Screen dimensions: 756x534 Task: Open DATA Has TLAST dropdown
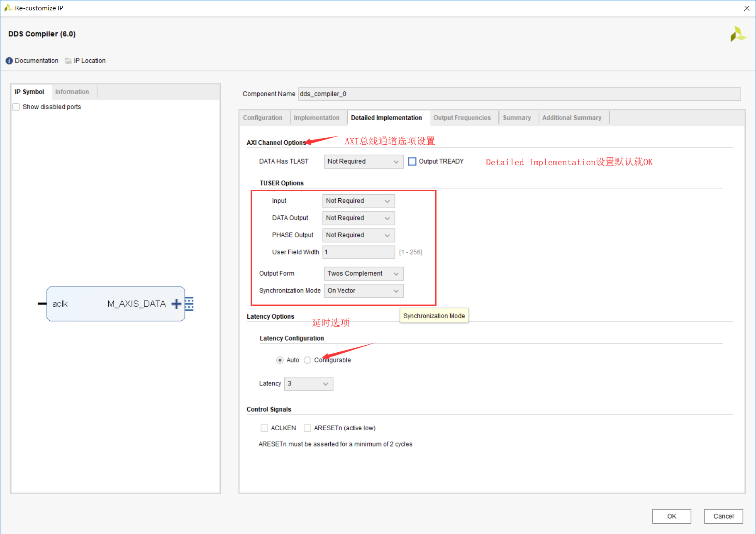(x=363, y=161)
